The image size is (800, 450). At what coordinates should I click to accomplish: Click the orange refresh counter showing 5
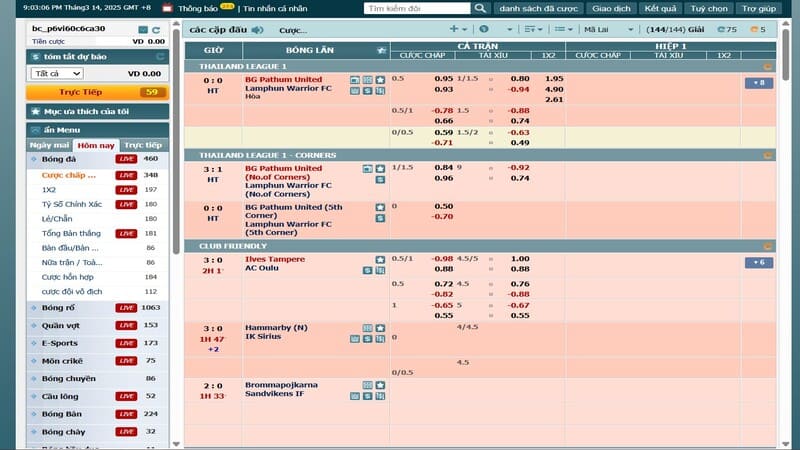click(x=758, y=30)
